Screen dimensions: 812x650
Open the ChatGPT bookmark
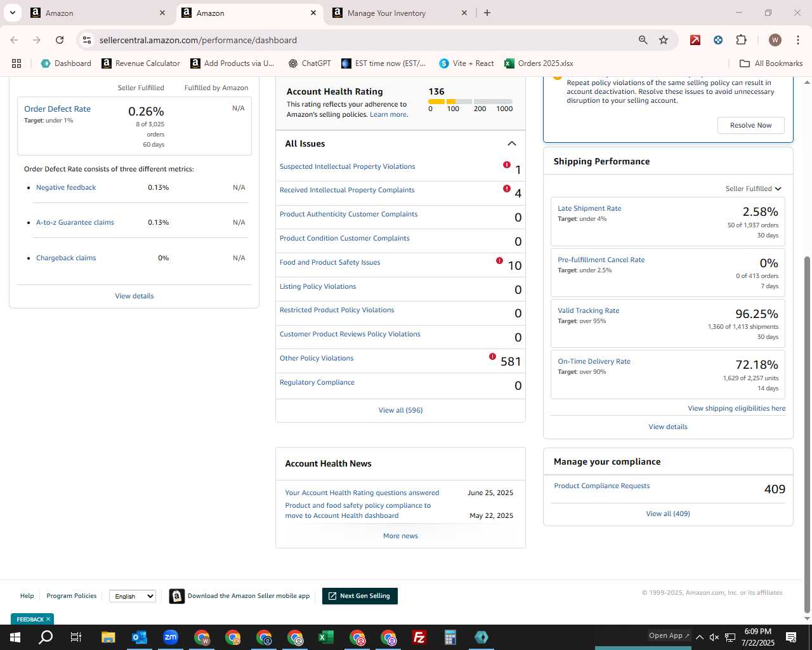[x=310, y=63]
